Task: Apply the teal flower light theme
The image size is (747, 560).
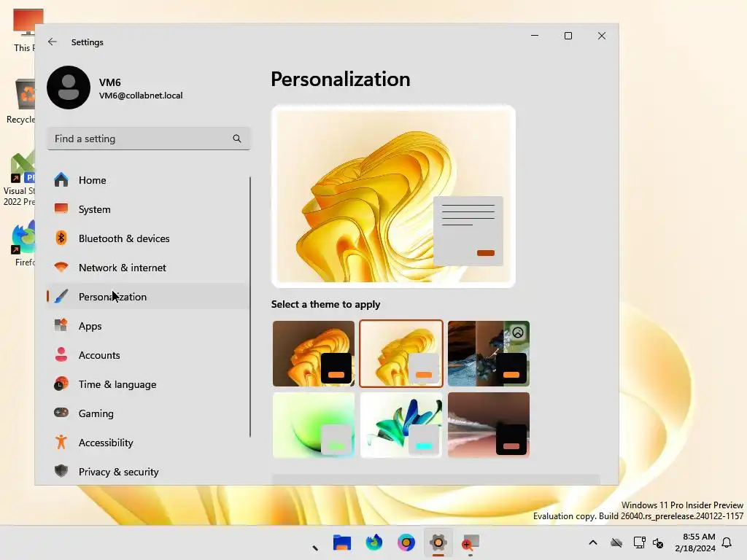Action: point(401,425)
